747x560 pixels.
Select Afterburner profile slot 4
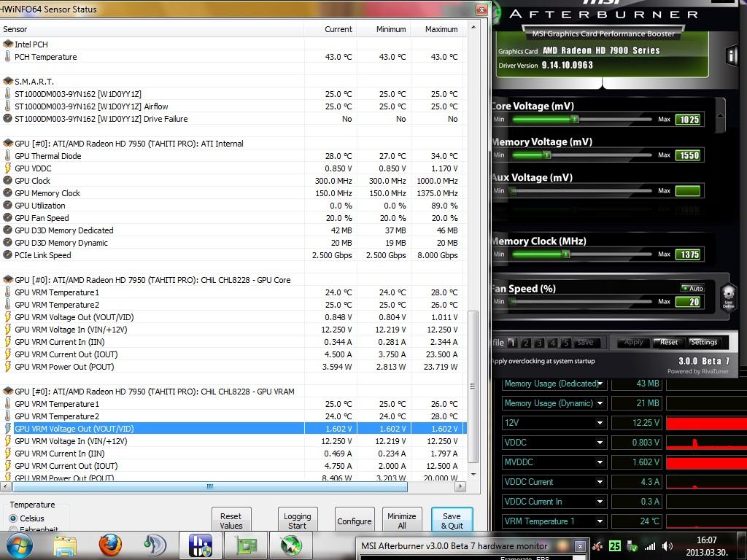click(x=553, y=343)
